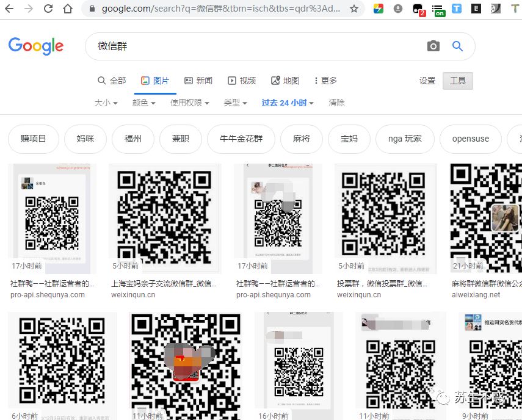Viewport: 522px width, 420px height.
Task: Open 设置 settings link
Action: [427, 81]
